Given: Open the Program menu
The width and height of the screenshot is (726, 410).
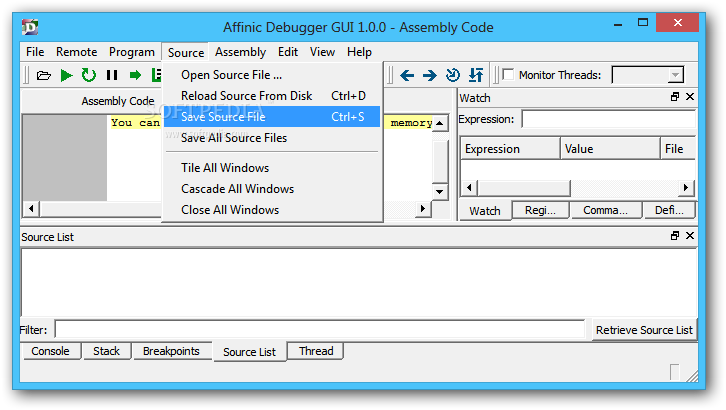Looking at the screenshot, I should click(131, 52).
